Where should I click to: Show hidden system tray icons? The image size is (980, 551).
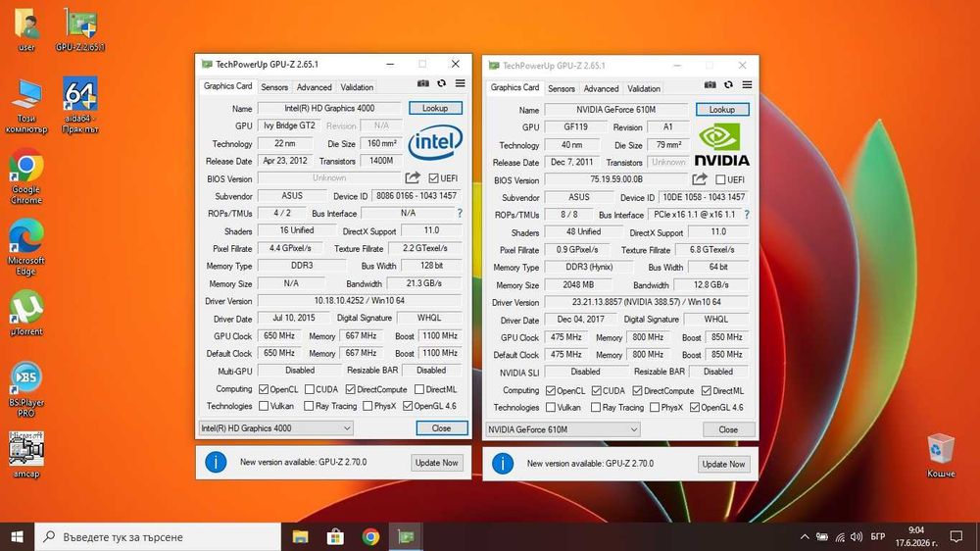[x=805, y=536]
